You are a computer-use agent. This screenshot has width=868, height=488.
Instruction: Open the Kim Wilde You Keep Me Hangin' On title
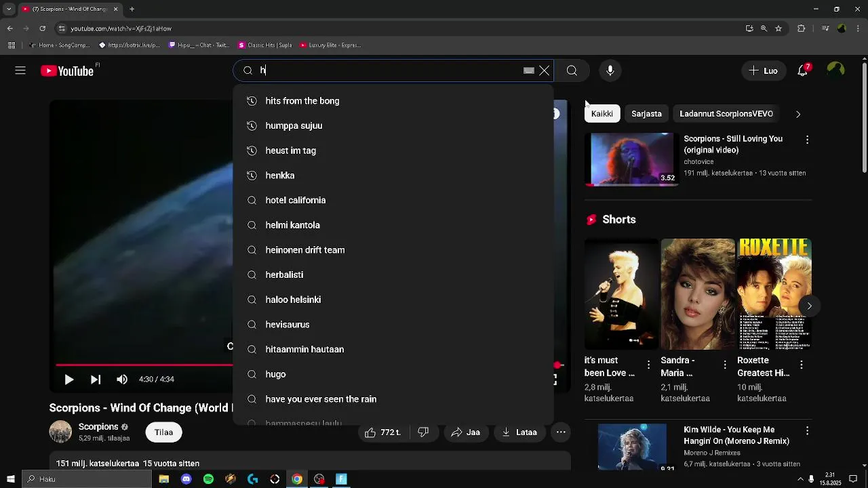point(736,435)
